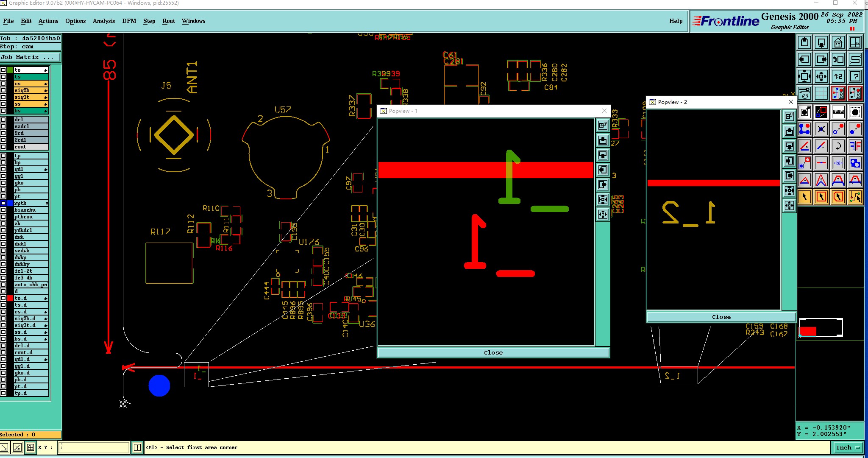Expand the npth layer indicator
The width and height of the screenshot is (868, 458).
coord(47,203)
